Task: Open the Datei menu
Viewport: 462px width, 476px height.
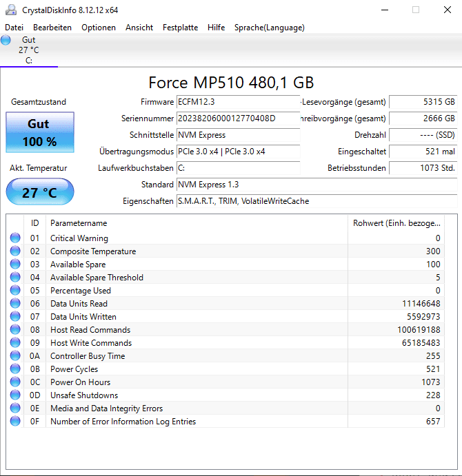Action: (14, 28)
